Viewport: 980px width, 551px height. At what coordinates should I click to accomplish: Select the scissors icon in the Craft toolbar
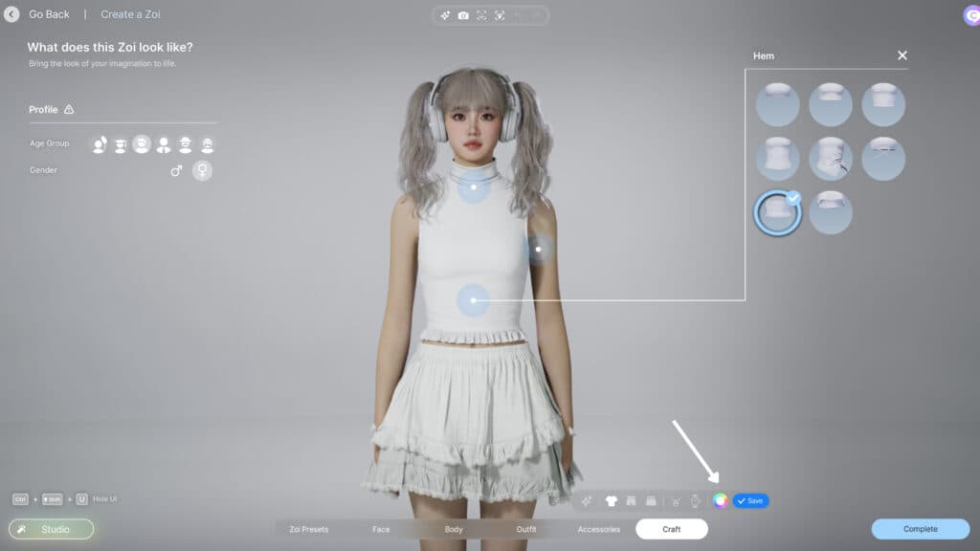tap(676, 499)
